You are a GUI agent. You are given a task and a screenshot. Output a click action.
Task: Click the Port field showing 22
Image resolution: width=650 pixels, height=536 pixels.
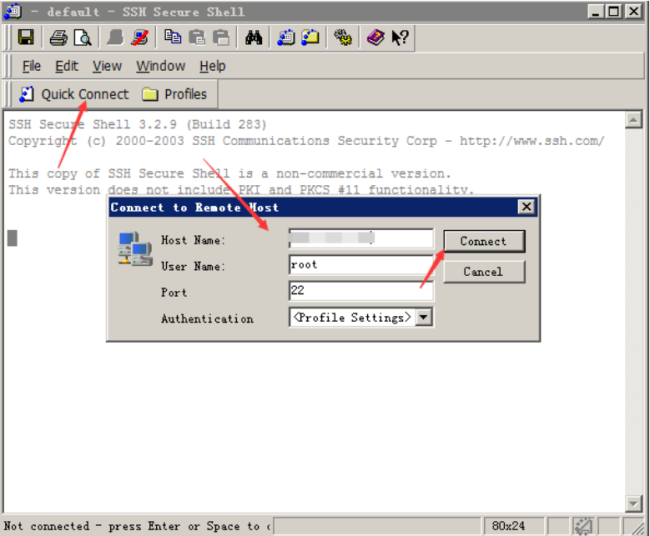tap(360, 291)
